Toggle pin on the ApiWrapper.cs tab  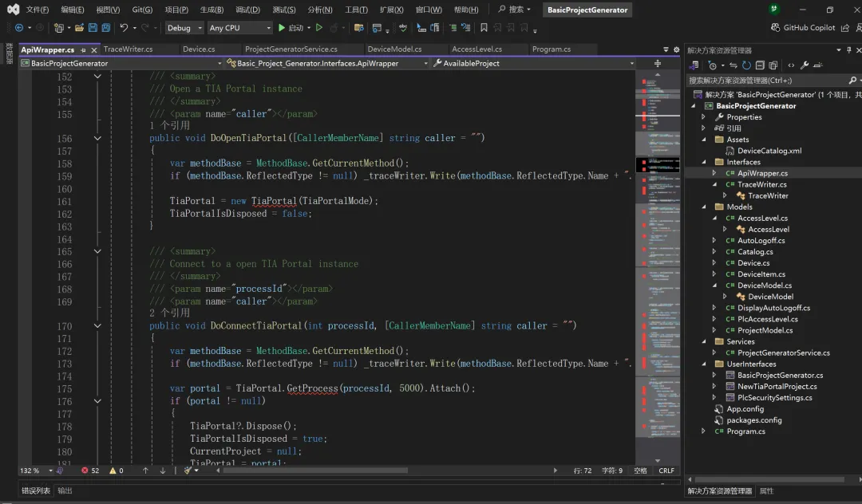[85, 49]
